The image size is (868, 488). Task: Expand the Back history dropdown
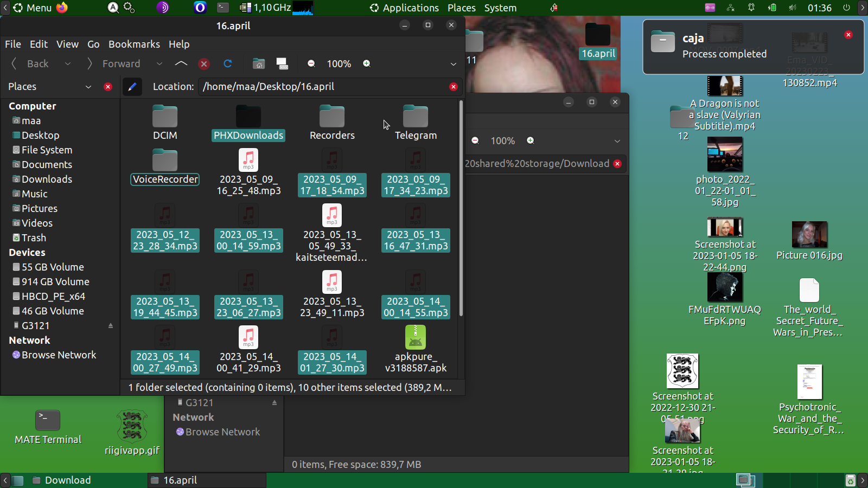pos(68,64)
